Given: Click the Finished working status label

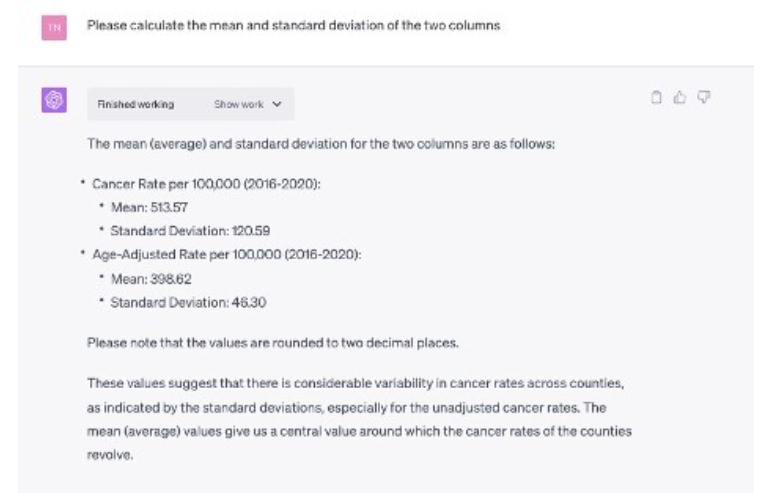Looking at the screenshot, I should [135, 104].
